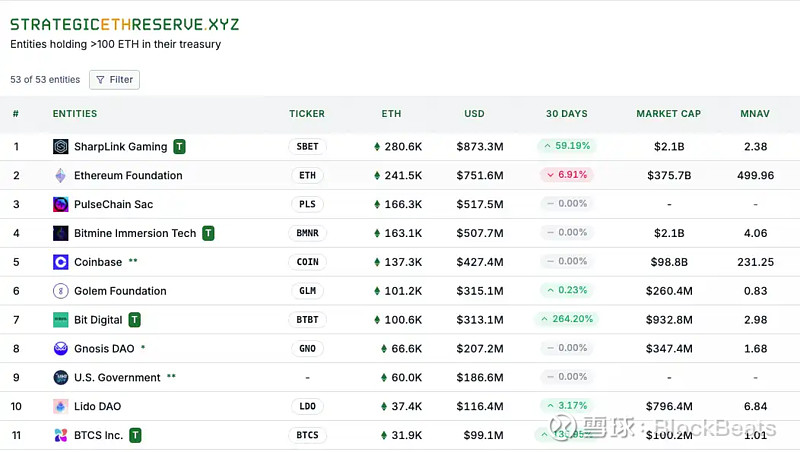Click the PulseChain Sac logo icon
800x452 pixels.
pos(61,205)
